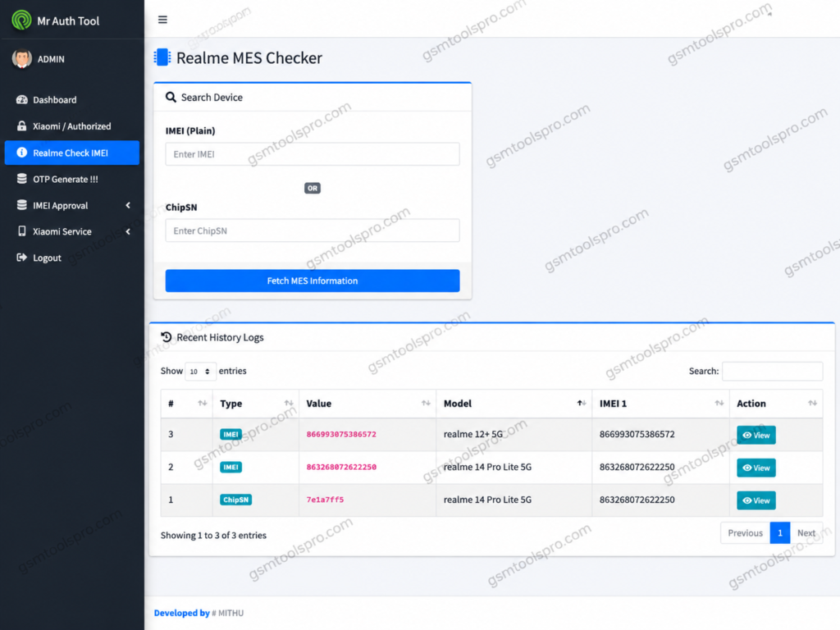Click the OTP Generate database icon
Image resolution: width=840 pixels, height=630 pixels.
point(22,179)
